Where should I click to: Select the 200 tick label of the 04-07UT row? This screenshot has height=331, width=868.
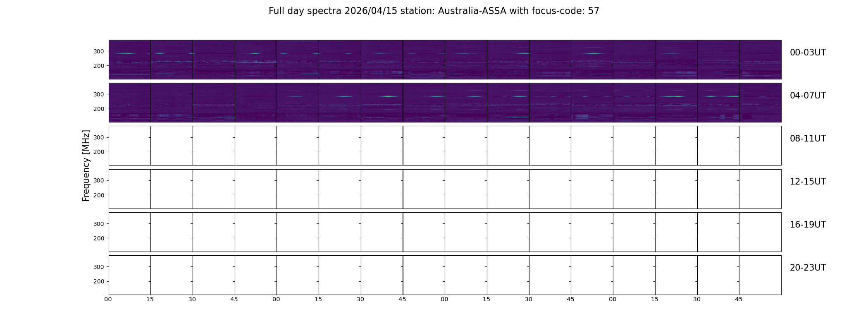coord(99,109)
